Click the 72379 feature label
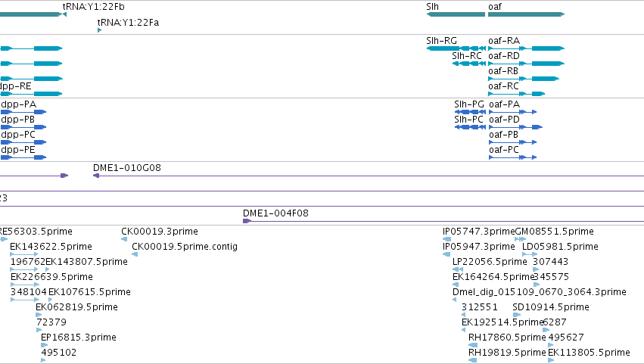 (51, 322)
